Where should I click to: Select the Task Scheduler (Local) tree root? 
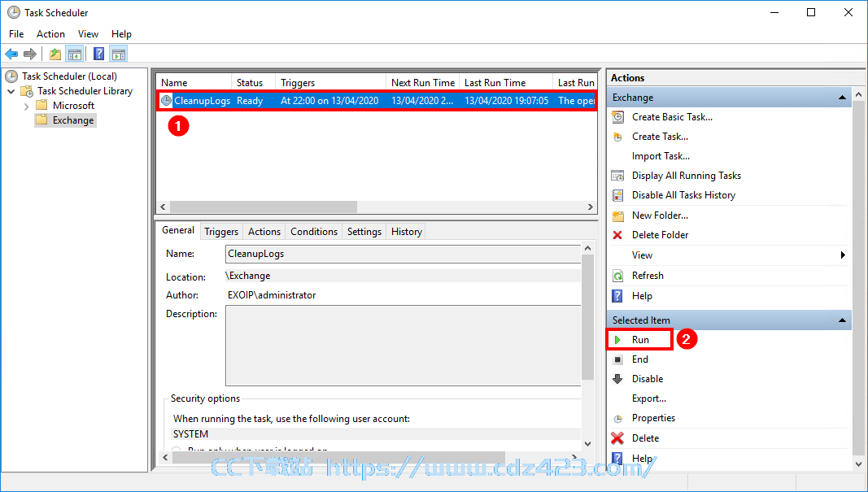coord(69,76)
